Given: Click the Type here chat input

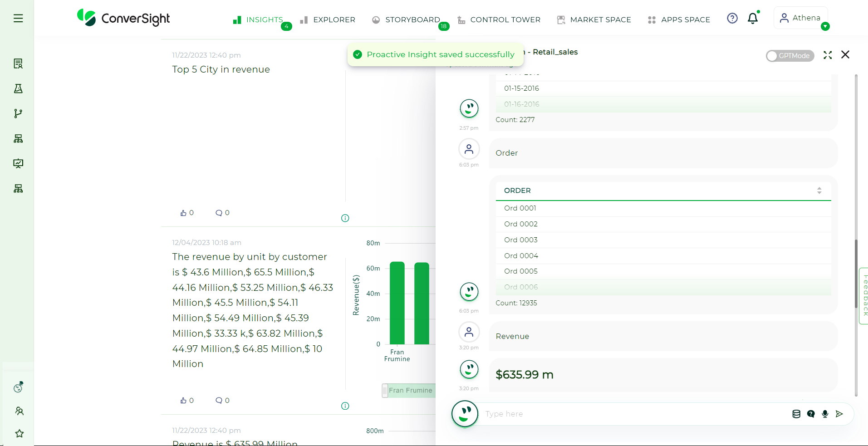Looking at the screenshot, I should pyautogui.click(x=635, y=414).
